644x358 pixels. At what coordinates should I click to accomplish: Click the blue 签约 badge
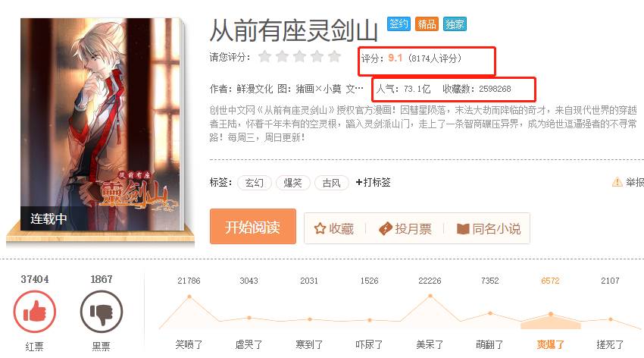click(x=399, y=24)
